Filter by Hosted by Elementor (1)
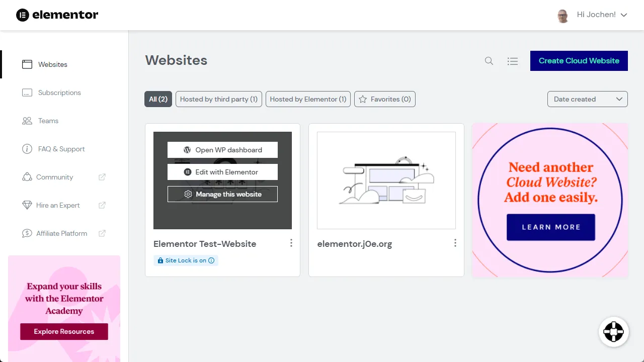Screen dimensions: 644x362 (308, 99)
